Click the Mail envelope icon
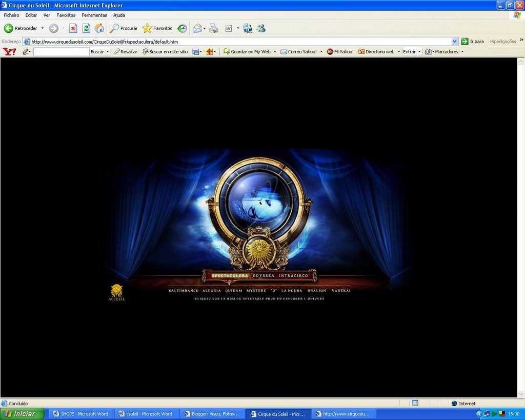Screen dimensions: 525x420 click(197, 29)
